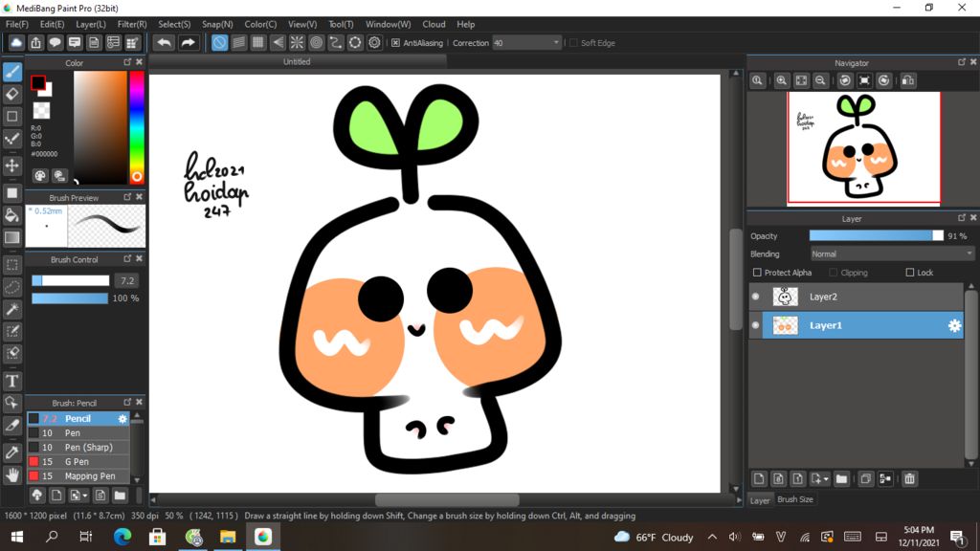This screenshot has width=980, height=551.
Task: Enable the concentric circle snap
Action: 316,42
